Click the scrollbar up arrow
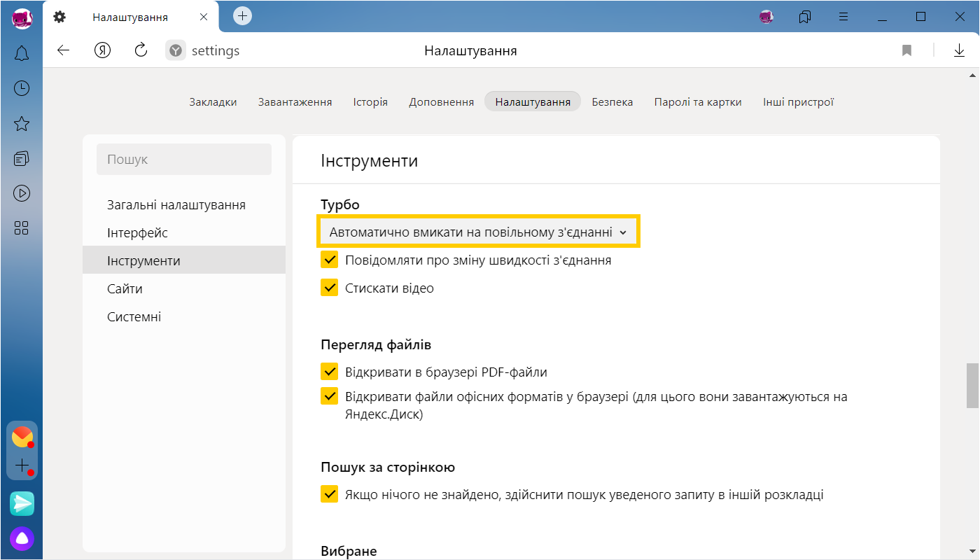The width and height of the screenshot is (980, 560). (972, 74)
